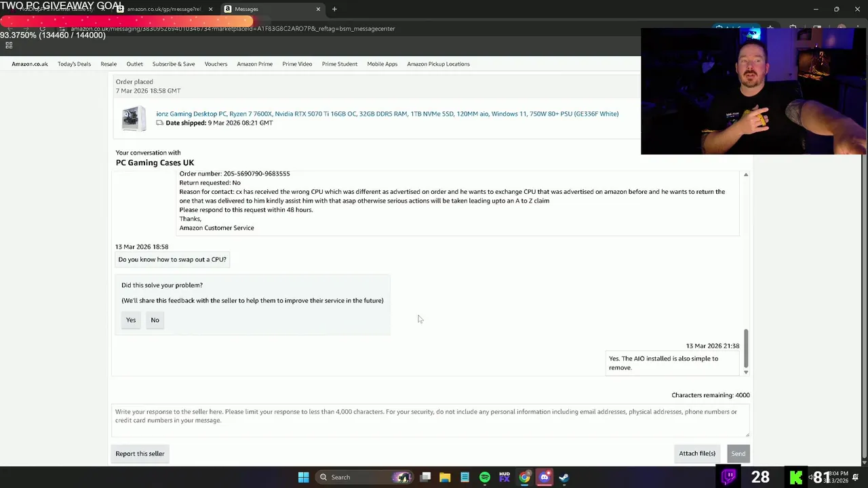Open Prime Student link
This screenshot has height=488, width=868.
click(340, 64)
